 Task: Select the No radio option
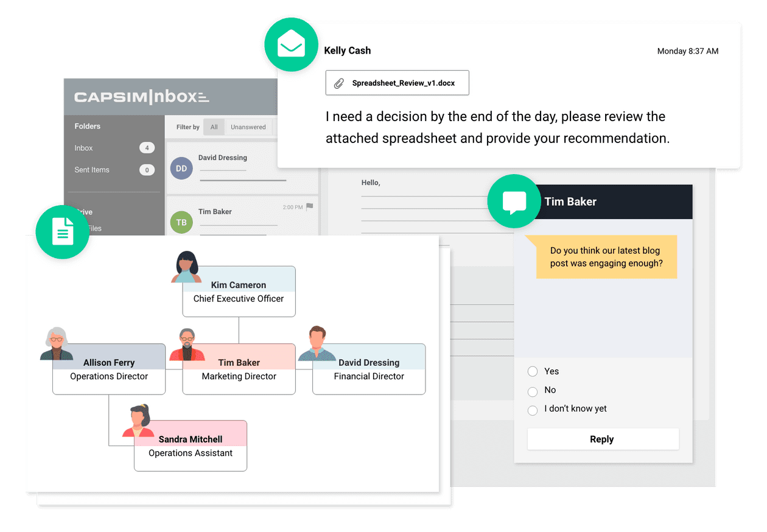[x=533, y=390]
